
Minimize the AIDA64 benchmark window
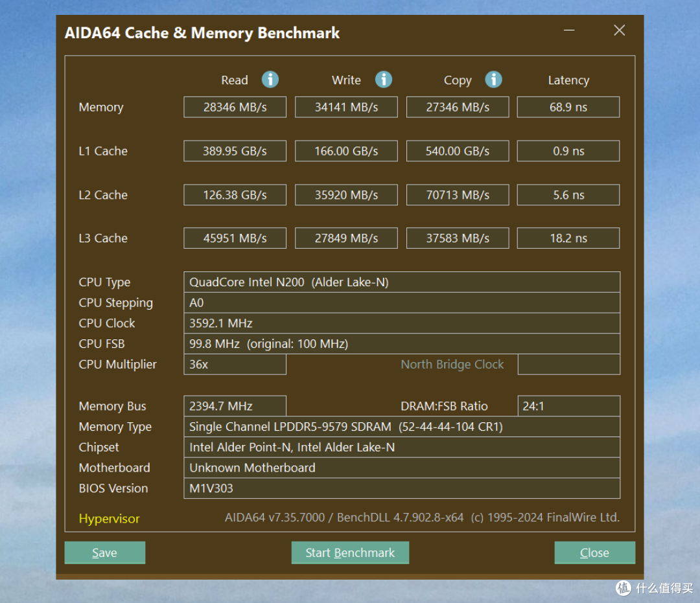pos(569,30)
